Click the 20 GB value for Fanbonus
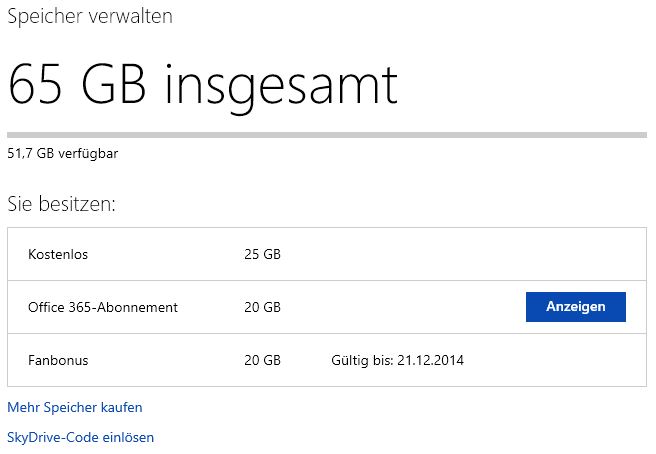Screen dimensions: 656x454 [262, 360]
